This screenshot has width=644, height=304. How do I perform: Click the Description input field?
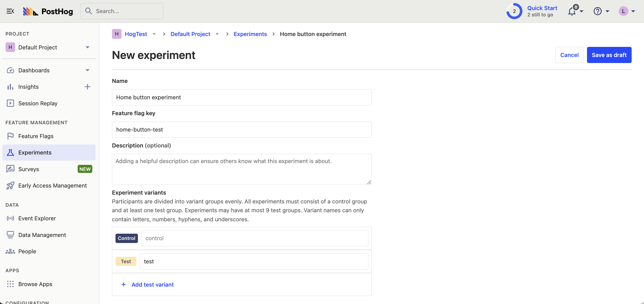[242, 169]
